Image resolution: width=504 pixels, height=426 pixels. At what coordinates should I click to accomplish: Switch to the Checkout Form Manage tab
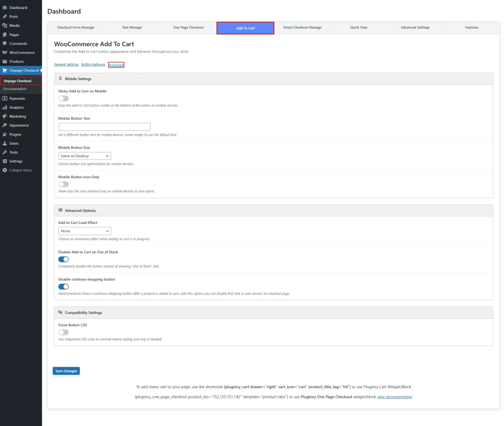click(x=75, y=28)
